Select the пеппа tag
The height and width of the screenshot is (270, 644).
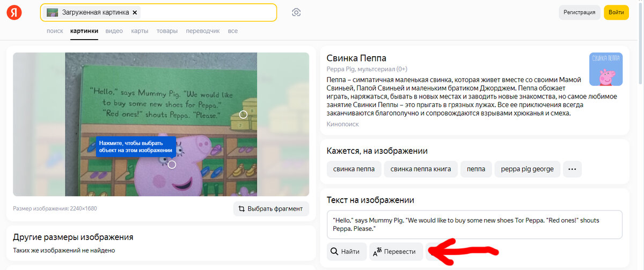pyautogui.click(x=476, y=169)
